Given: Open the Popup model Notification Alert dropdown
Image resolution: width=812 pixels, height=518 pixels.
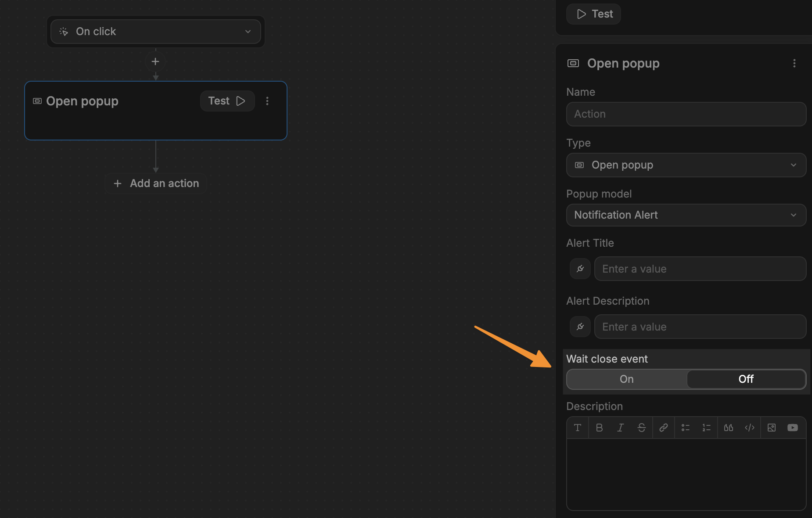Looking at the screenshot, I should coord(686,215).
